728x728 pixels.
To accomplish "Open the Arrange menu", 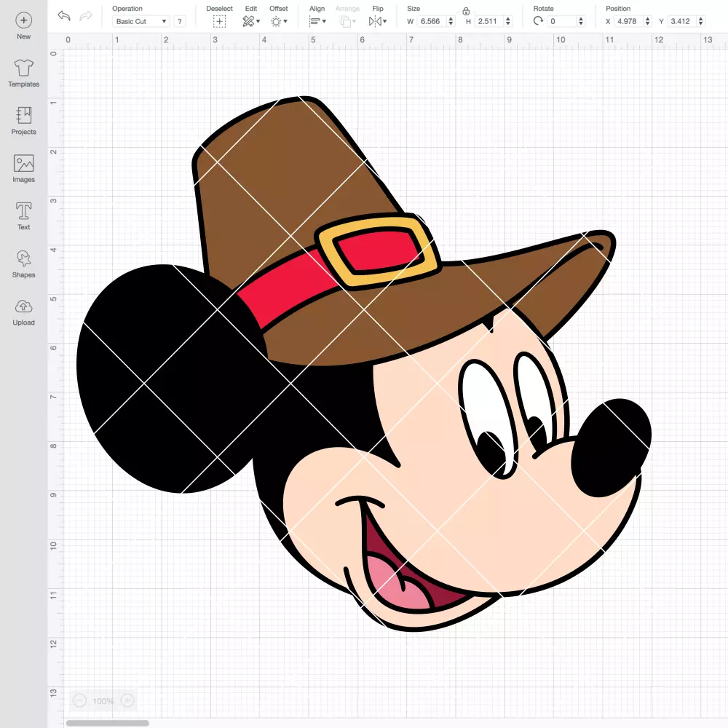I will 348,21.
